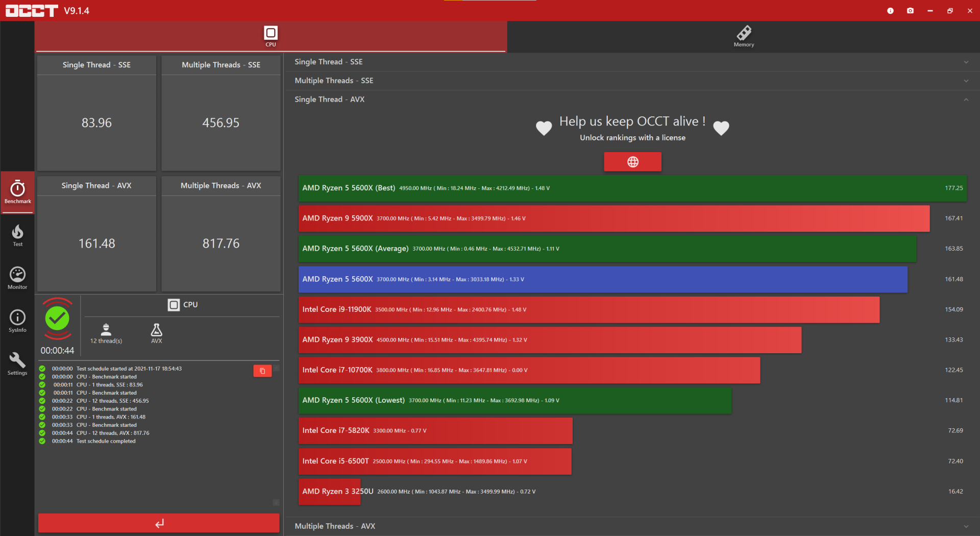Take a screenshot with the camera icon
Viewport: 980px width, 536px height.
pyautogui.click(x=910, y=11)
